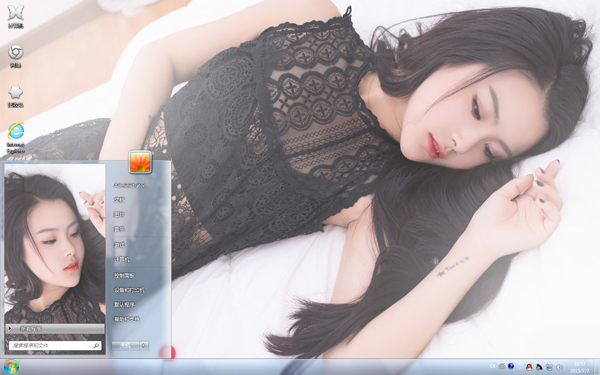Open 帮助和支持 in the Start menu
The width and height of the screenshot is (600, 375).
(x=127, y=319)
